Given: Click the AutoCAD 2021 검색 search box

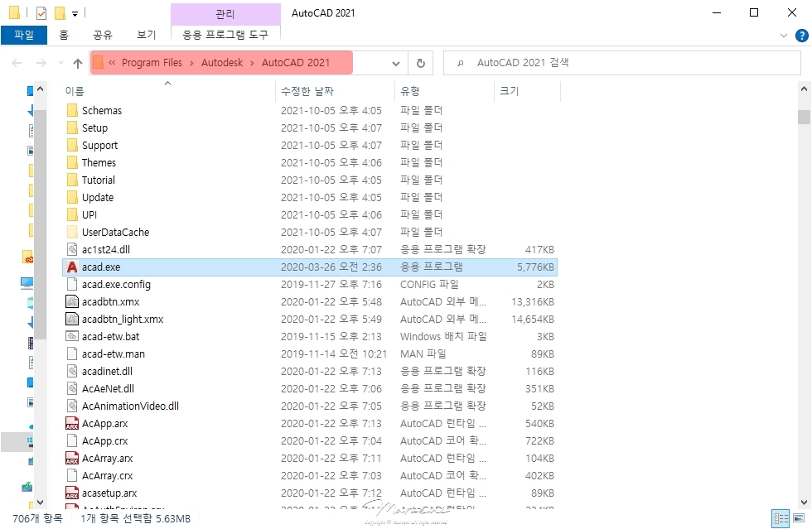Looking at the screenshot, I should [622, 63].
